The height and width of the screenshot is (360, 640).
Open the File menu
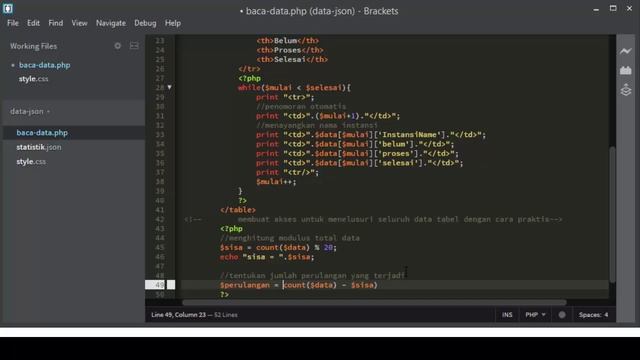click(13, 23)
